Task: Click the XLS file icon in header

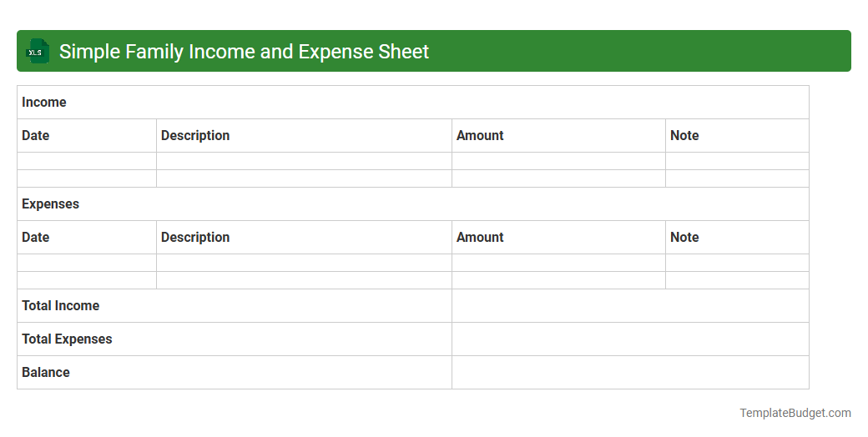Action: pyautogui.click(x=37, y=52)
